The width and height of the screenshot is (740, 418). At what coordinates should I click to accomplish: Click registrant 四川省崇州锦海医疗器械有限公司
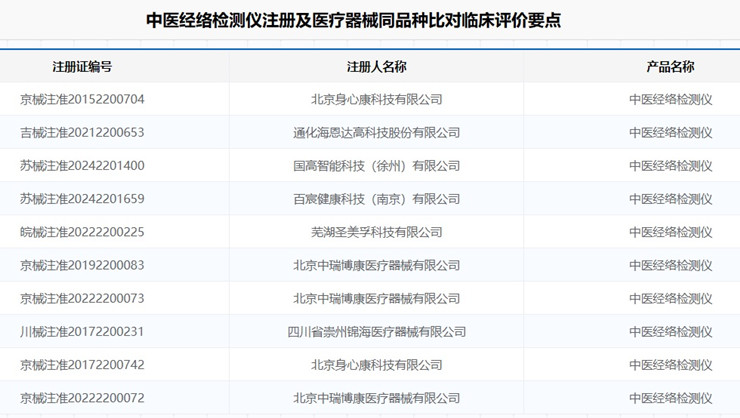click(377, 332)
